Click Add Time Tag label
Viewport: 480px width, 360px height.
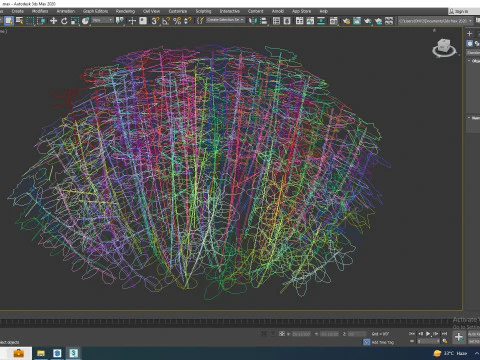[382, 342]
